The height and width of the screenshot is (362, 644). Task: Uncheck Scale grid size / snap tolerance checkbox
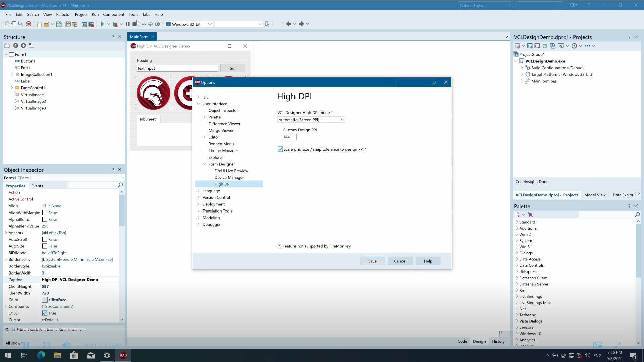(280, 149)
